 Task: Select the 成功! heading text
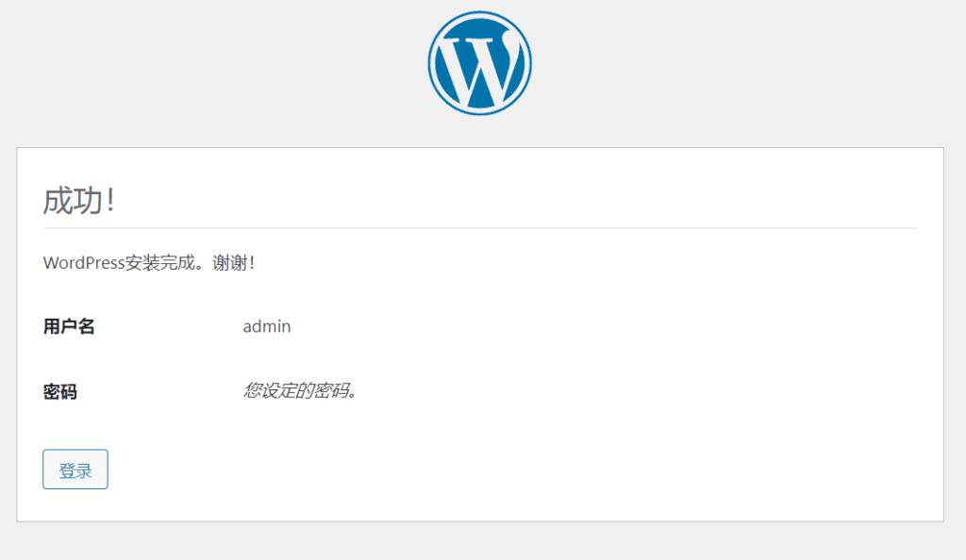click(79, 201)
